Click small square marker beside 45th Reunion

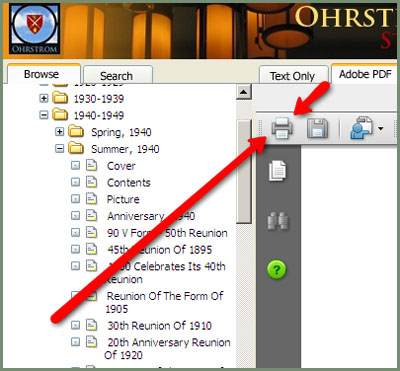[76, 249]
